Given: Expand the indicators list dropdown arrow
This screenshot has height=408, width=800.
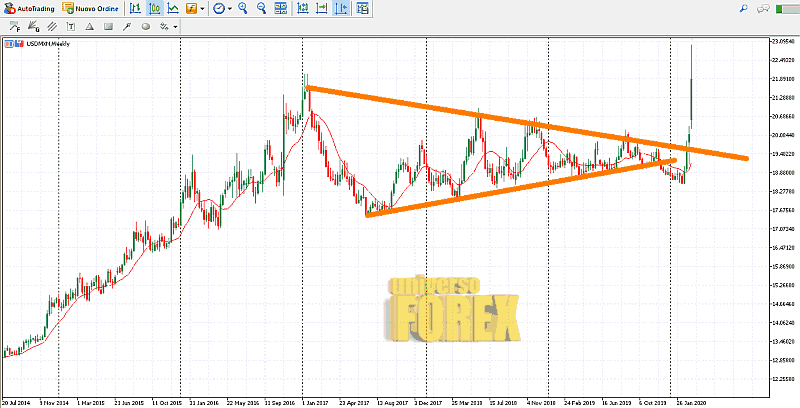Looking at the screenshot, I should [203, 8].
